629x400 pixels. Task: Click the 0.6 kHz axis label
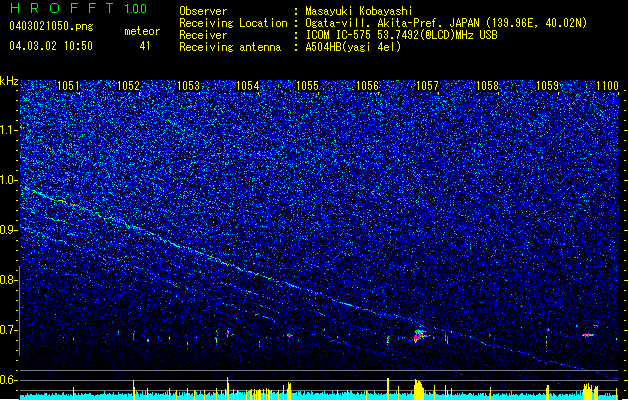point(9,380)
